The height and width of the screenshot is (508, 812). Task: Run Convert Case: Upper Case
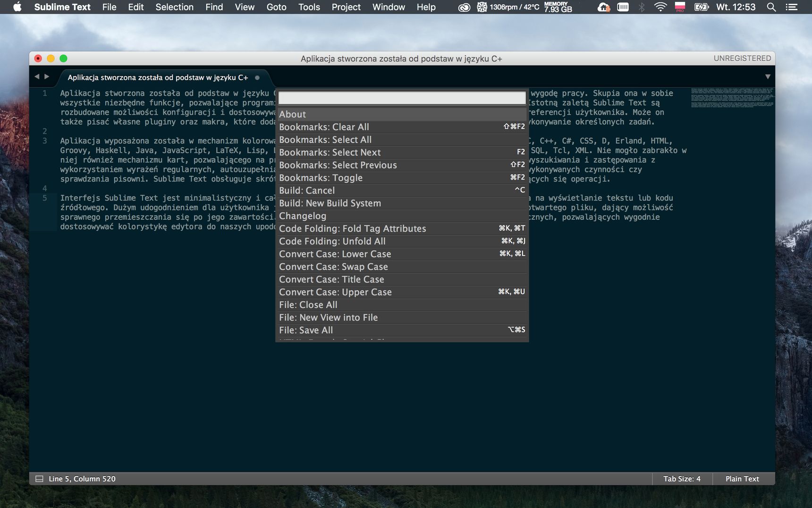(x=402, y=293)
